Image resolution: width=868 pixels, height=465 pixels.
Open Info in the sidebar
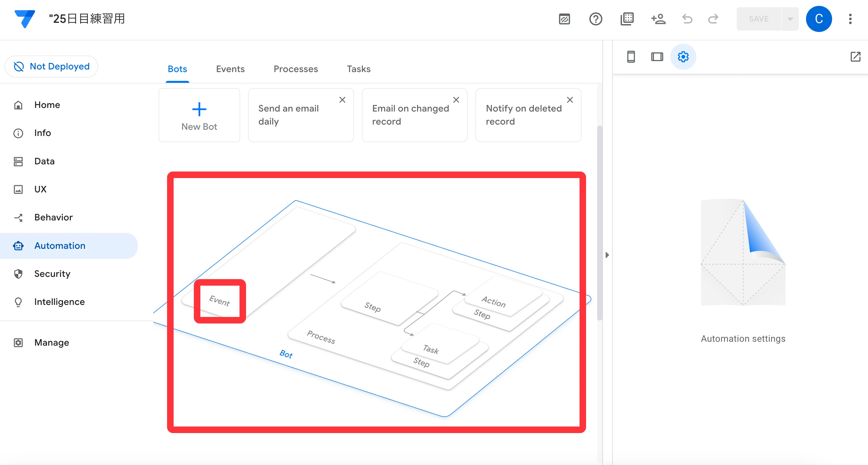point(69,133)
